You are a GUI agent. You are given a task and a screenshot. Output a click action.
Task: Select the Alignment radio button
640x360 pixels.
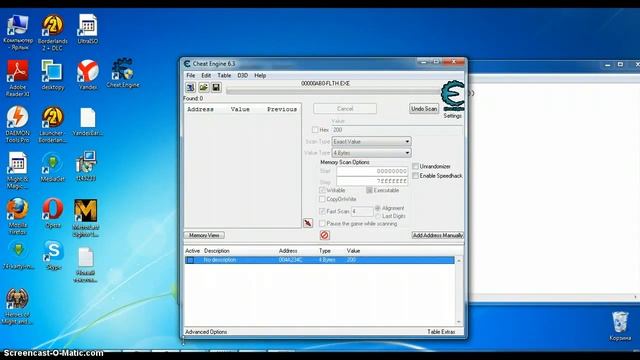[x=378, y=208]
